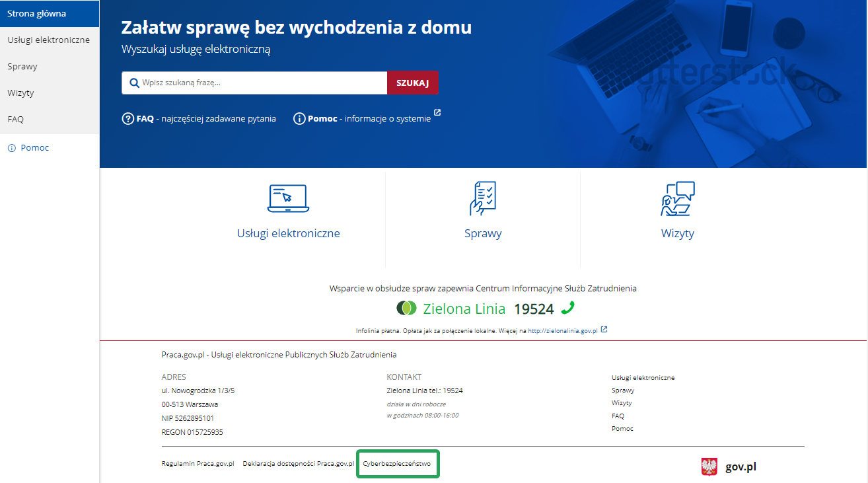Open Regulamin Praca.gov.pl link
This screenshot has height=483, width=868.
[198, 464]
